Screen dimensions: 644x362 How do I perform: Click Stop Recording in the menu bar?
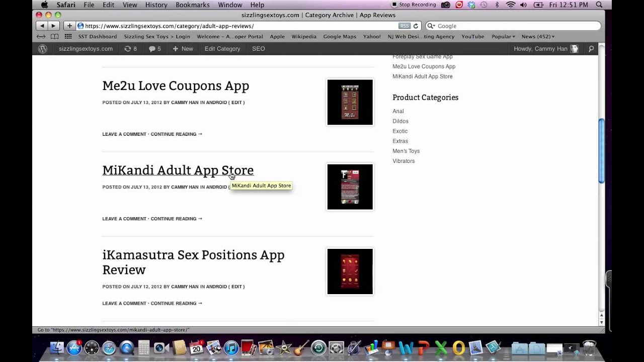pyautogui.click(x=414, y=5)
